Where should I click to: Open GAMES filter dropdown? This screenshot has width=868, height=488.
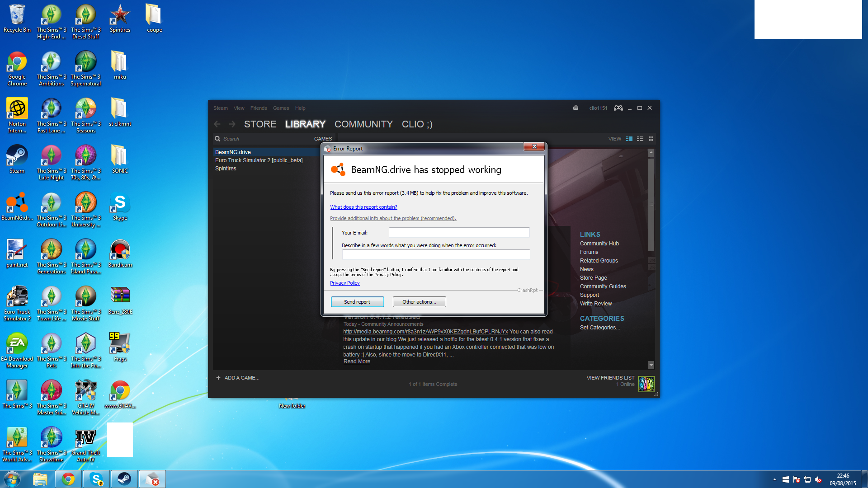click(x=323, y=139)
